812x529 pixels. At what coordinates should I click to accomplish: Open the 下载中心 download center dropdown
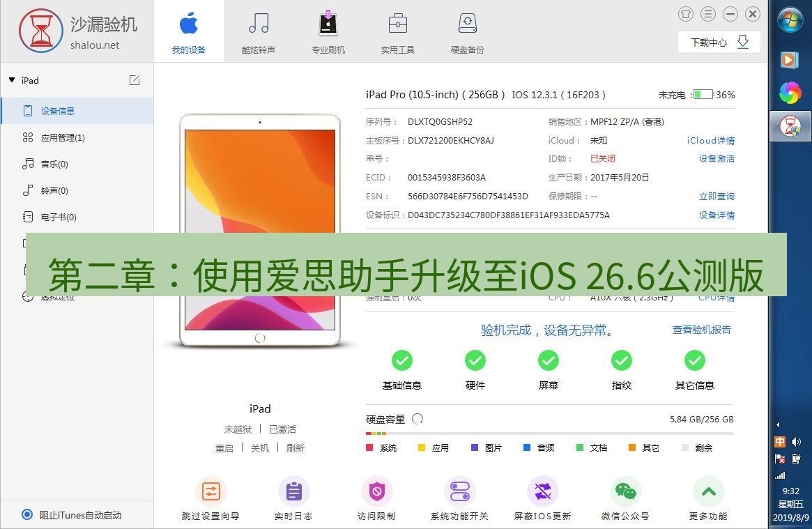pyautogui.click(x=719, y=42)
